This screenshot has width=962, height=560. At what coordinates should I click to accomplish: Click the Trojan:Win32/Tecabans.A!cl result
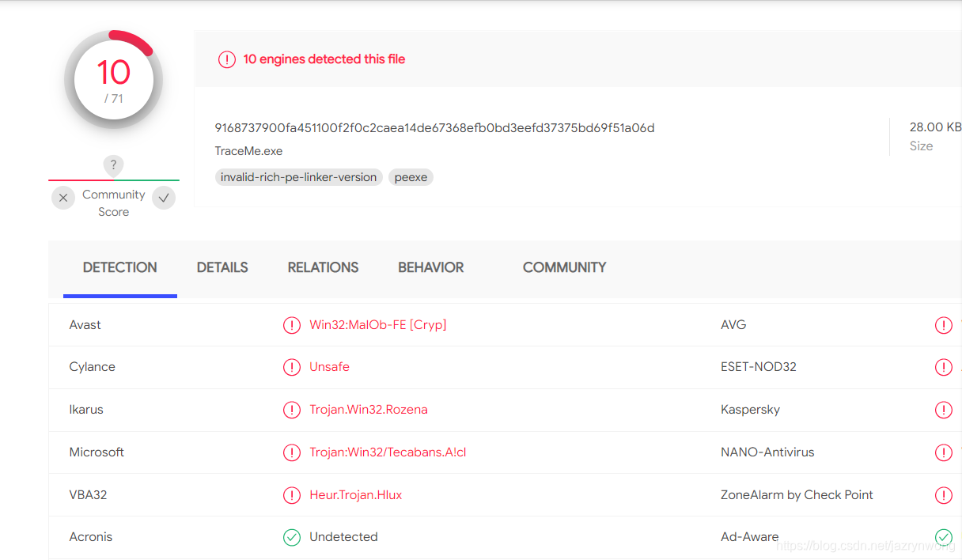tap(388, 452)
